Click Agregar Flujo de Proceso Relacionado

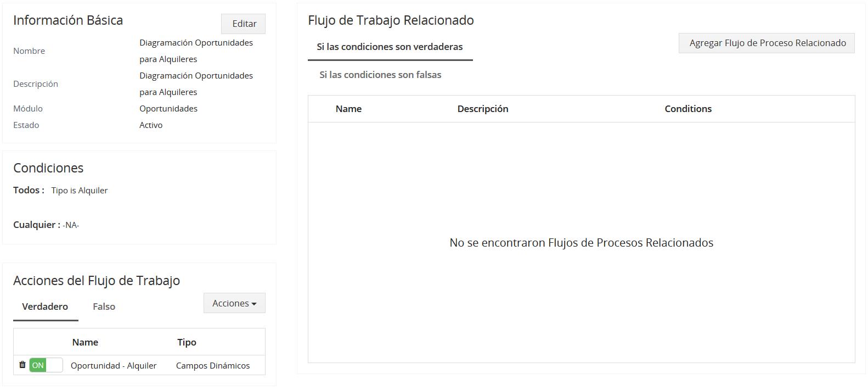coord(766,43)
